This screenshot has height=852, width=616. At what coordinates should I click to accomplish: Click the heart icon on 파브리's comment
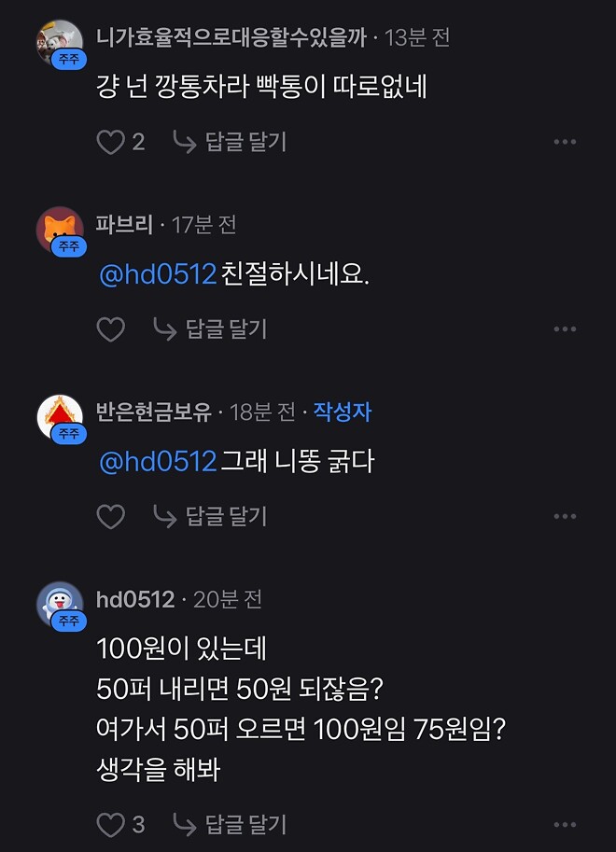(110, 328)
